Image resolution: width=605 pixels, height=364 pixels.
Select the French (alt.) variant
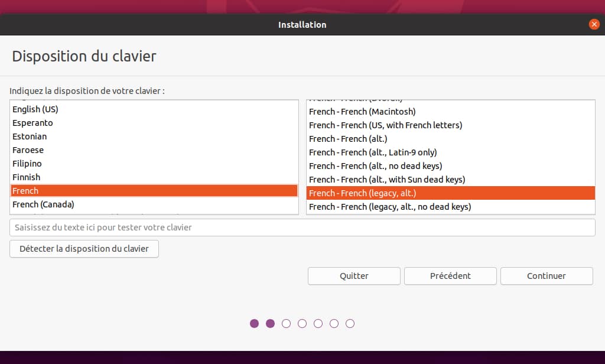point(348,139)
